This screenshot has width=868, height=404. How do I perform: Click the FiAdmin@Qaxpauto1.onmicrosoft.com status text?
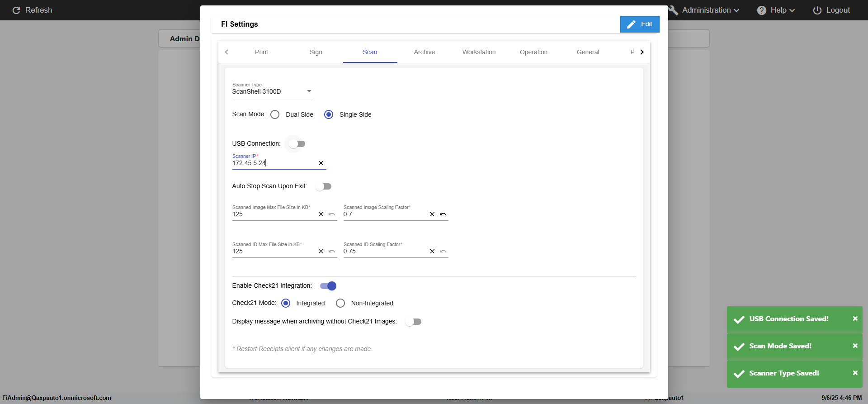tap(57, 398)
